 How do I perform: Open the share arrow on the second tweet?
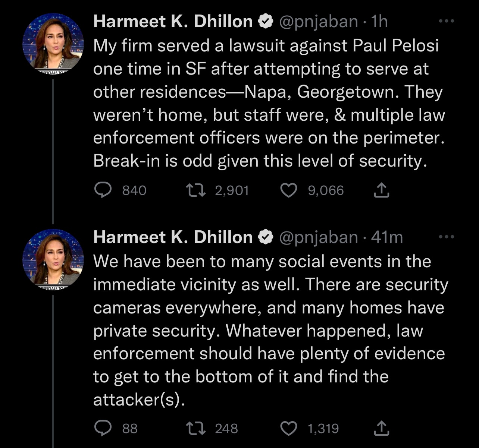coord(381,428)
